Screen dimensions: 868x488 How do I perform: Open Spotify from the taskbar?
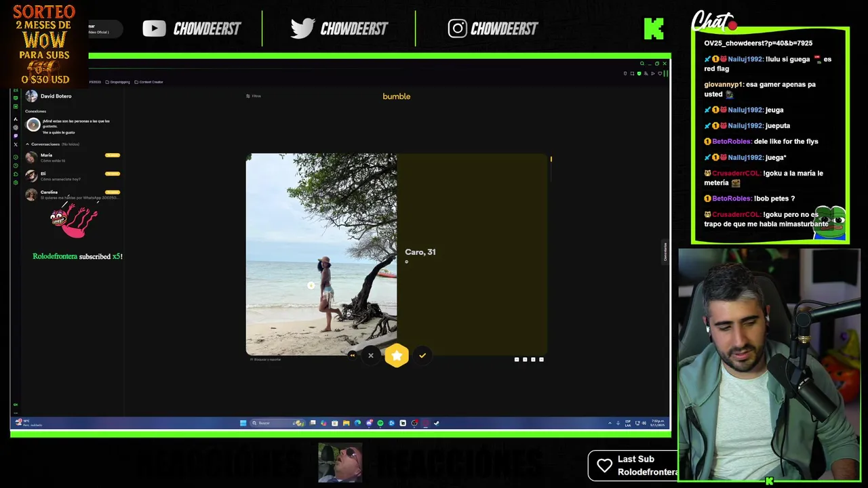tap(380, 423)
